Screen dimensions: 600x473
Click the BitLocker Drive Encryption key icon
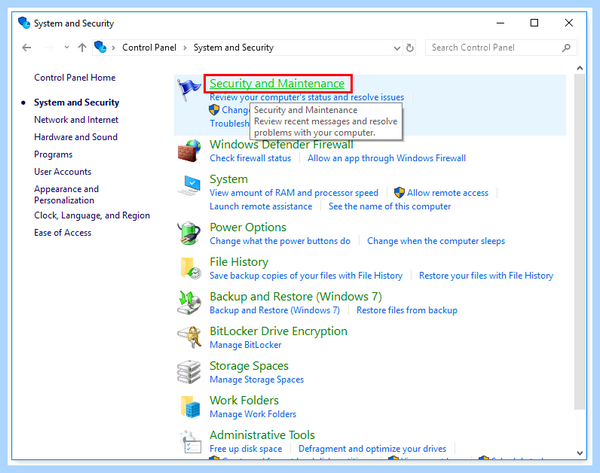pos(190,337)
